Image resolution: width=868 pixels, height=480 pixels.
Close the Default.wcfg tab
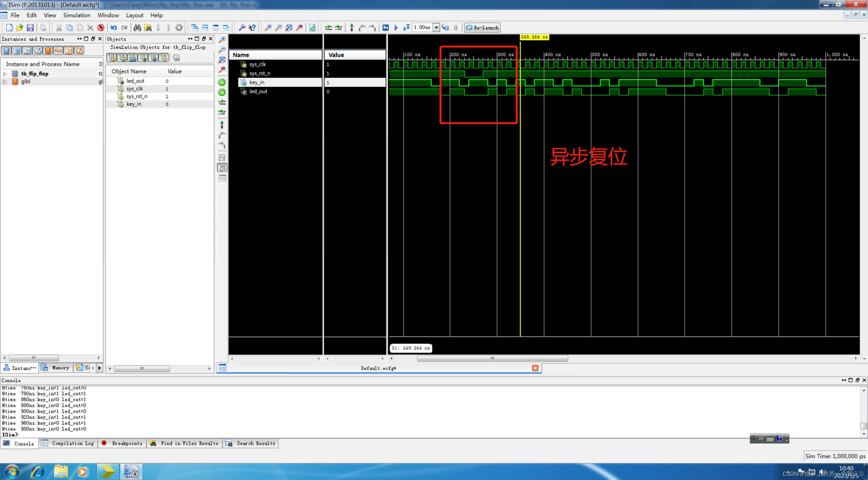(x=535, y=368)
